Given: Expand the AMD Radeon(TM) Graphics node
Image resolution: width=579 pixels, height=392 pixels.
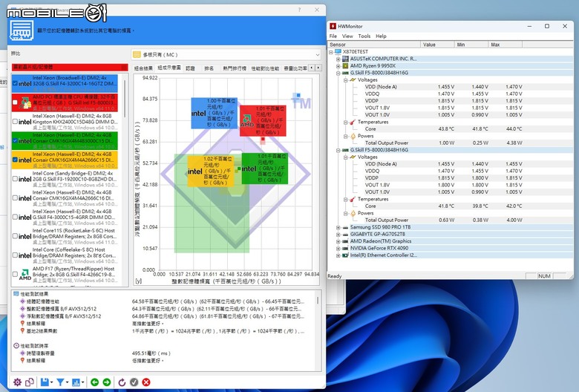Looking at the screenshot, I should (x=338, y=241).
